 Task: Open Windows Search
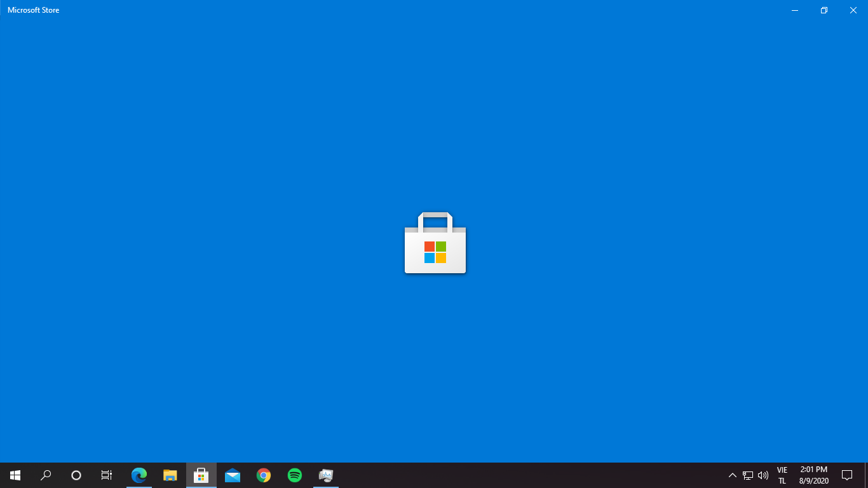(44, 475)
